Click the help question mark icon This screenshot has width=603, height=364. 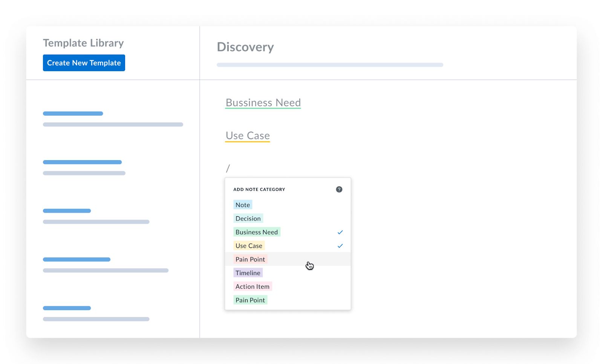pyautogui.click(x=339, y=190)
